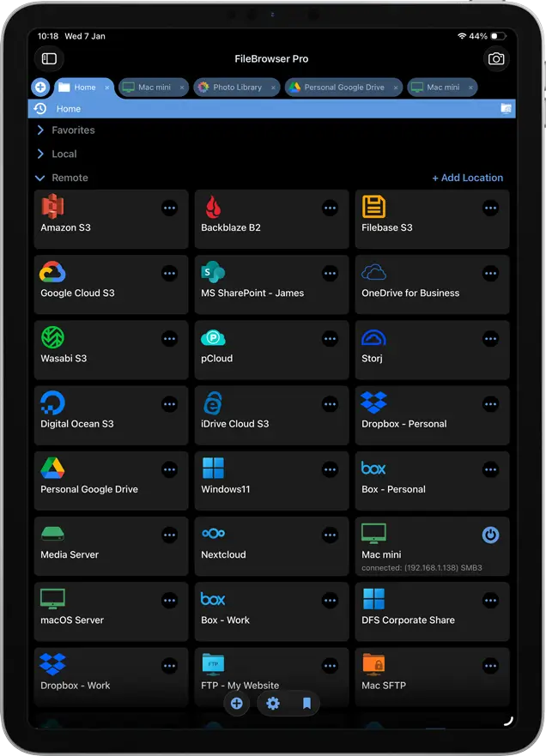The image size is (546, 756).
Task: Open options menu for Dropbox - Personal
Action: pos(490,404)
